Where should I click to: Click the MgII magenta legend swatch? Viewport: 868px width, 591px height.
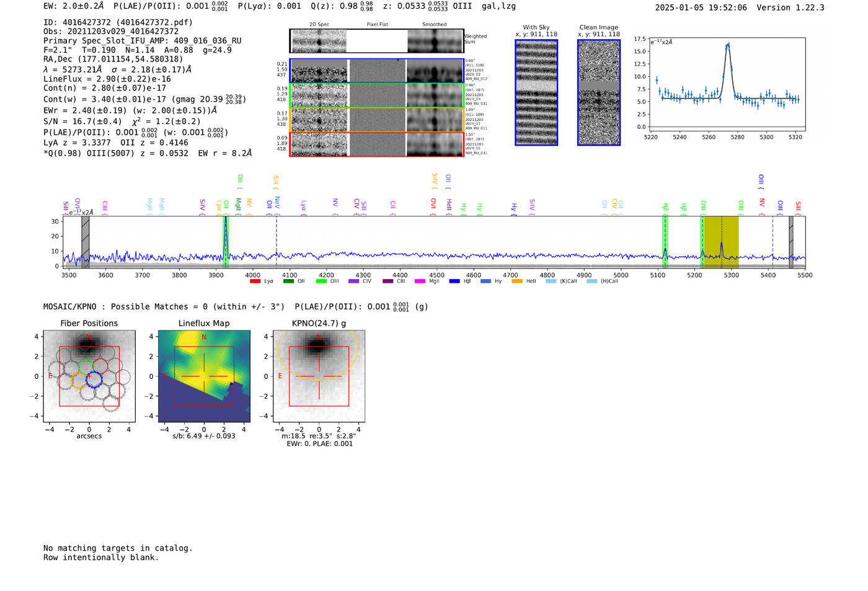pos(420,281)
